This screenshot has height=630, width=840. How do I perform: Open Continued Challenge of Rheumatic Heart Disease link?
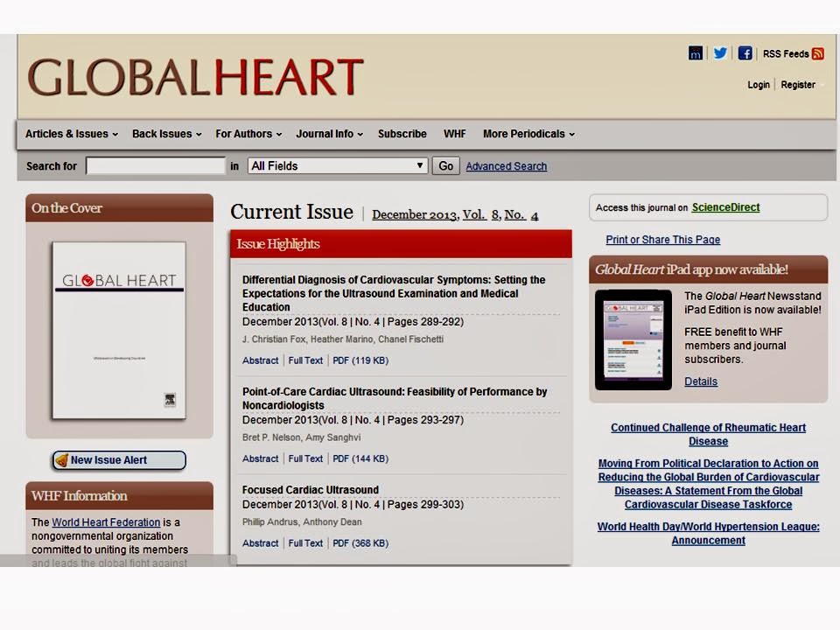(x=708, y=435)
